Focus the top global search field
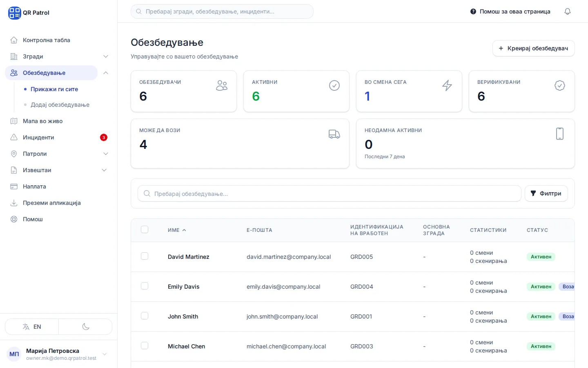The height and width of the screenshot is (368, 588). (x=222, y=11)
